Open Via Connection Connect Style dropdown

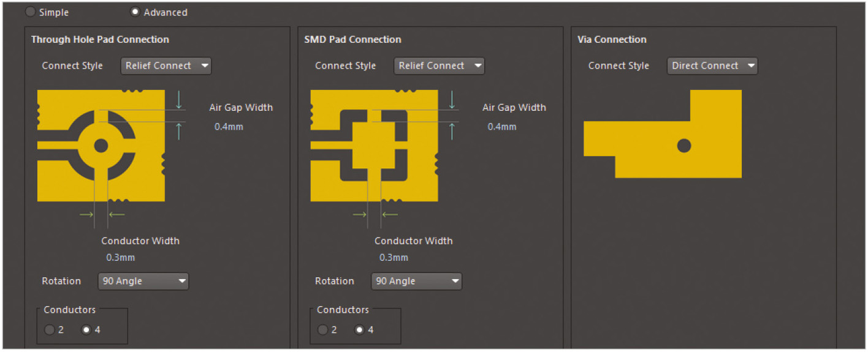tap(712, 66)
